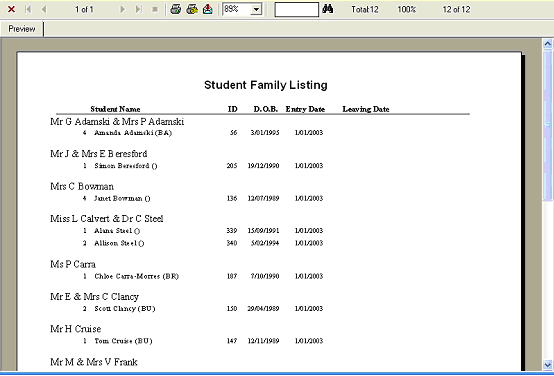Open printer setup
Screen dimensions: 554x376
pos(192,9)
